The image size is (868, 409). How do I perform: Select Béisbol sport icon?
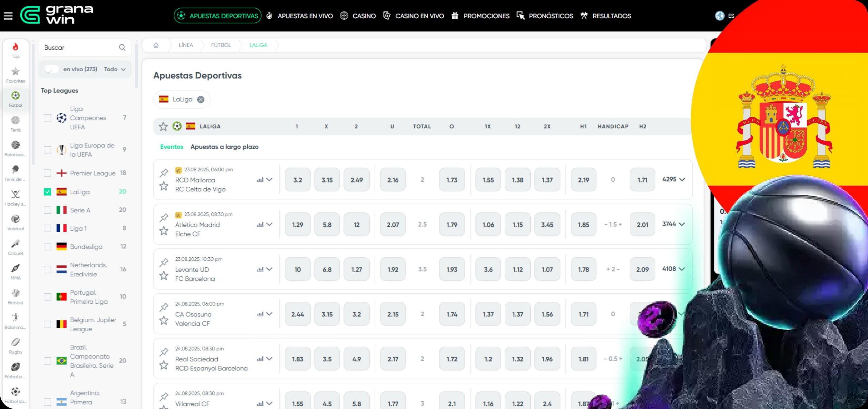[x=16, y=297]
